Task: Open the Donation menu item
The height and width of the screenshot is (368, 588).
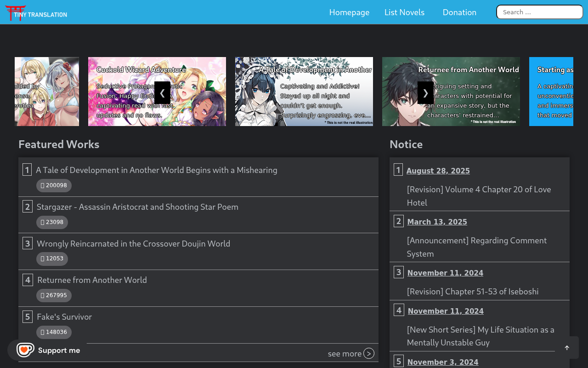Action: pos(459,12)
